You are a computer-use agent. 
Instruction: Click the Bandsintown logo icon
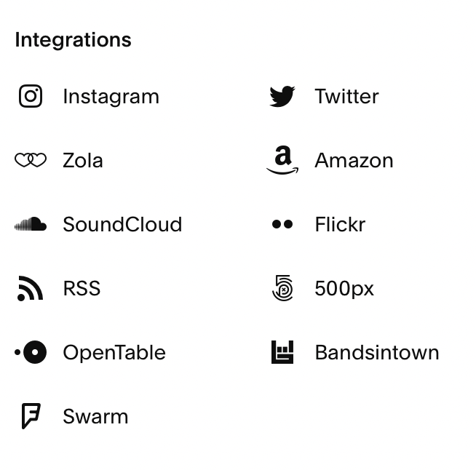click(x=282, y=352)
